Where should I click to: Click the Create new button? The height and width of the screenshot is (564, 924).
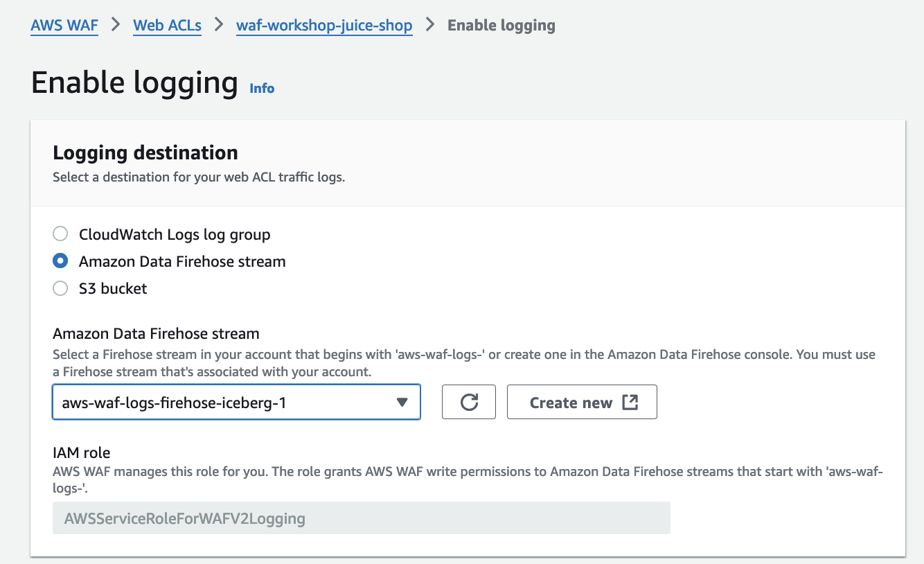[582, 402]
